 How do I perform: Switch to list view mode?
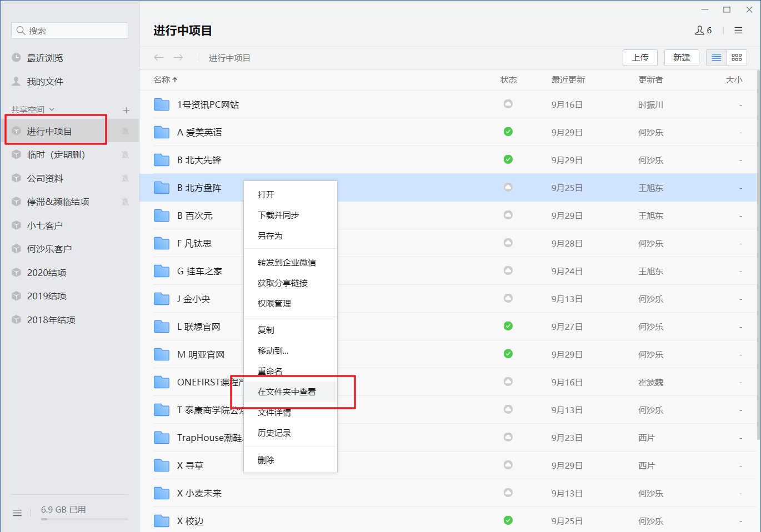(717, 58)
